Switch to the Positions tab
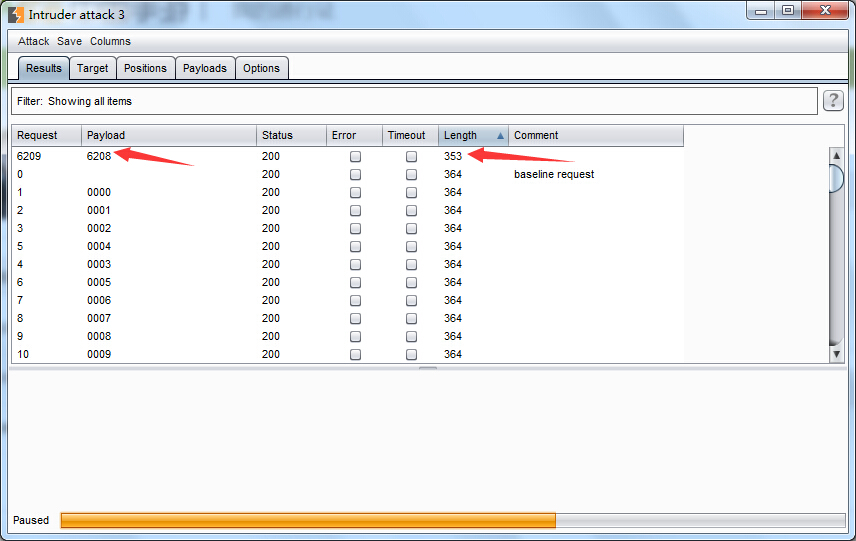 click(x=145, y=68)
